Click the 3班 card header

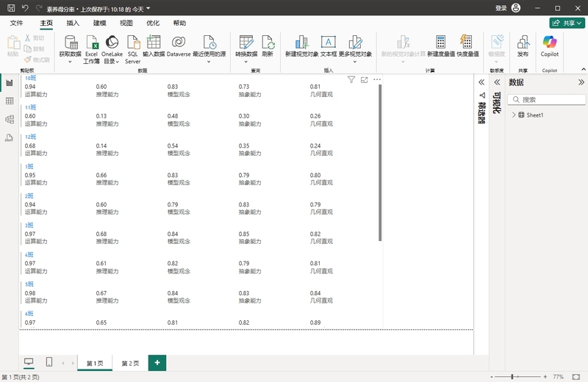click(29, 225)
